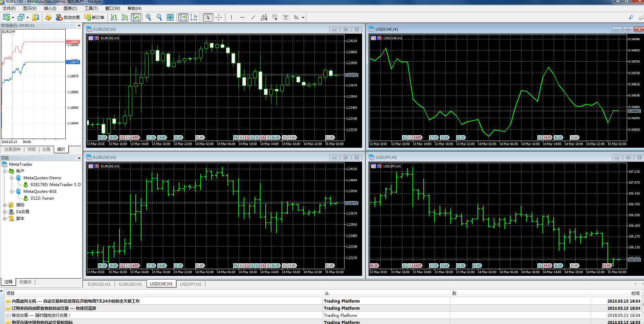
Task: Switch to the 收藏夹 favorites tab
Action: (25, 282)
